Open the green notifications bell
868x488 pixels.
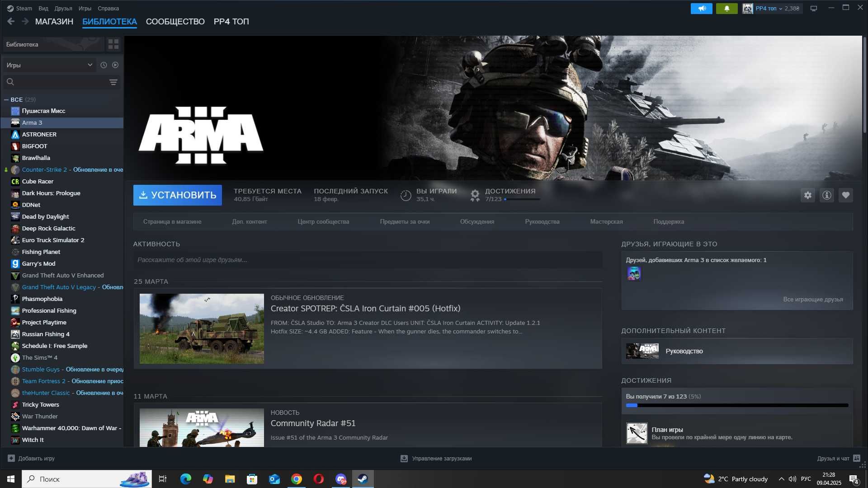click(x=726, y=9)
